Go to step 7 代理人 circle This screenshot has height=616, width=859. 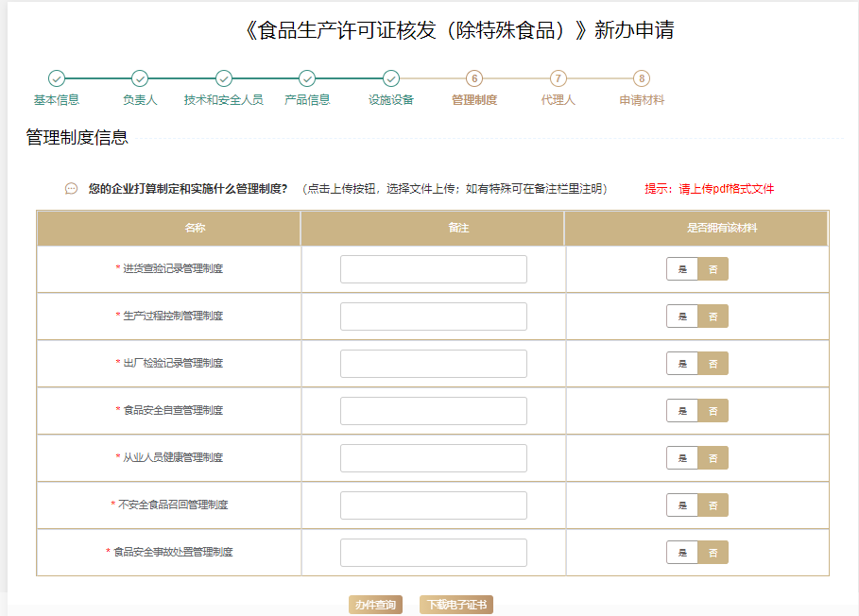click(558, 78)
